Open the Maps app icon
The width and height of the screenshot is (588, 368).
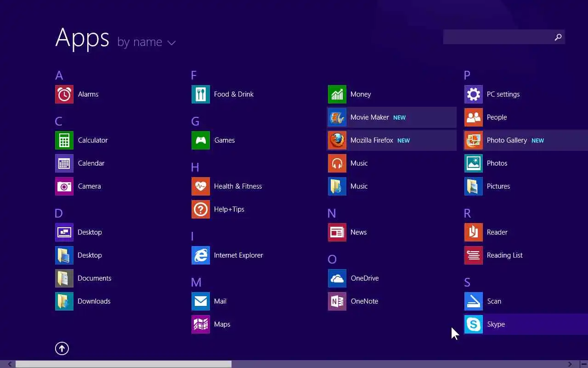(201, 324)
